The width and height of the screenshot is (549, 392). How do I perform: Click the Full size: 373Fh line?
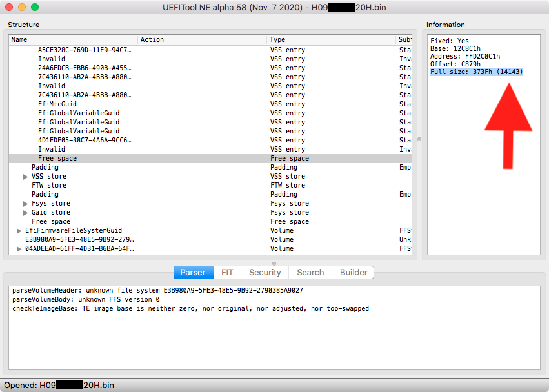coord(477,72)
